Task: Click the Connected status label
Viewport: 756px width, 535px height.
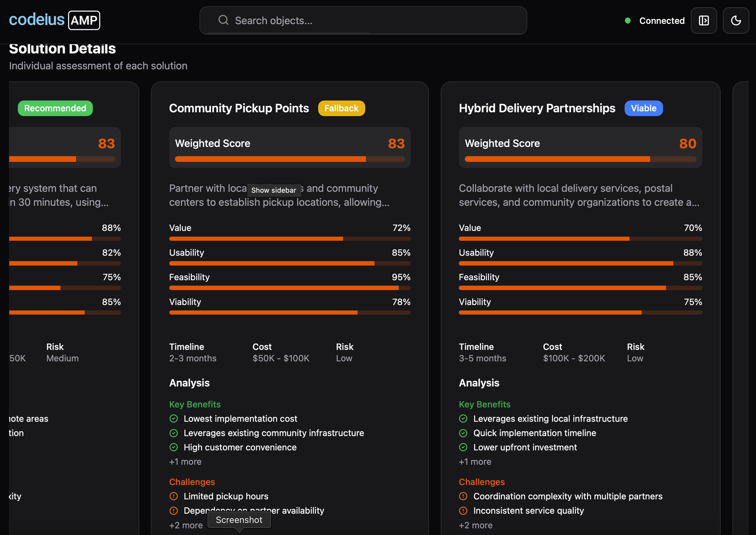Action: [662, 20]
